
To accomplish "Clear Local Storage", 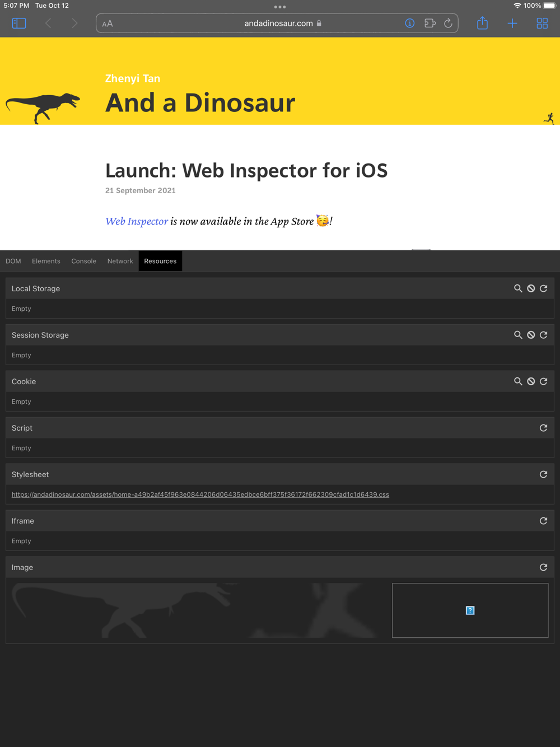I will click(x=531, y=288).
